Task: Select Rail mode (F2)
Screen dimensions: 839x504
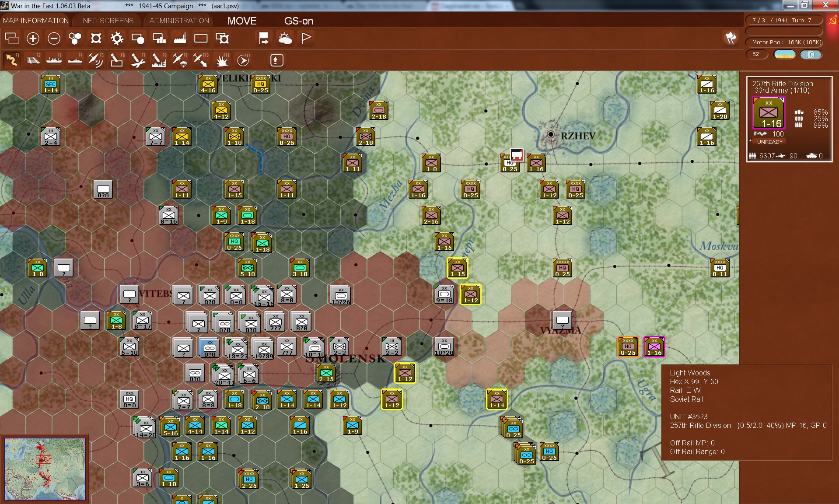Action: (33, 60)
